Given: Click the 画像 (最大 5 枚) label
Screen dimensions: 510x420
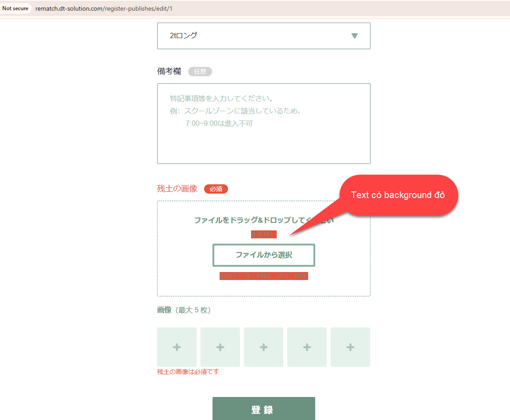Looking at the screenshot, I should click(x=184, y=310).
